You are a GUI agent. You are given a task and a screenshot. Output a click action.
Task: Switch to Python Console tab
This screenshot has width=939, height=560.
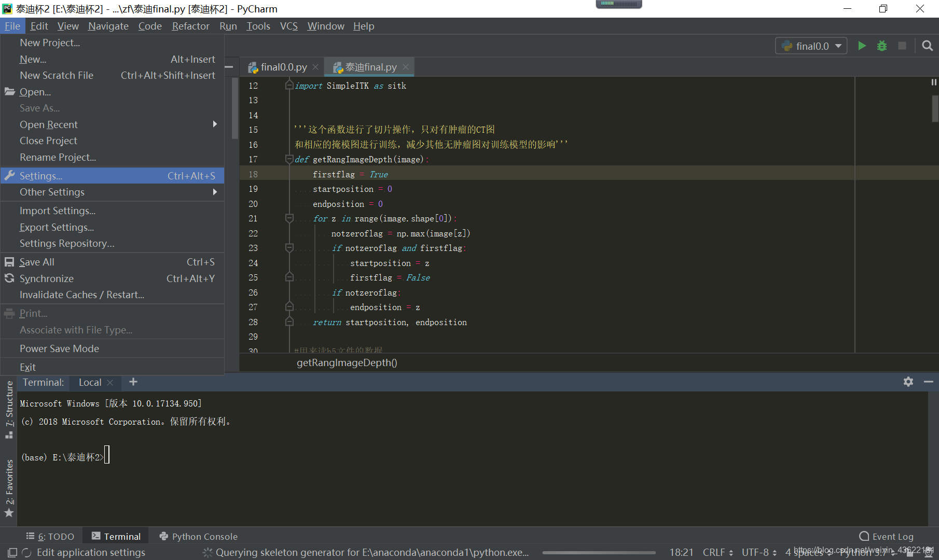[198, 536]
